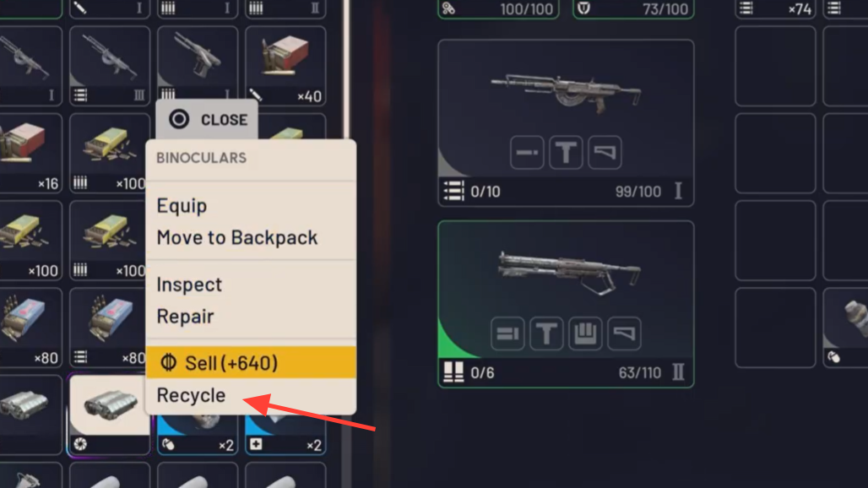Open the magazine attachment slot on the 0/6 weapon
Screen dimensions: 868x488
pyautogui.click(x=585, y=333)
